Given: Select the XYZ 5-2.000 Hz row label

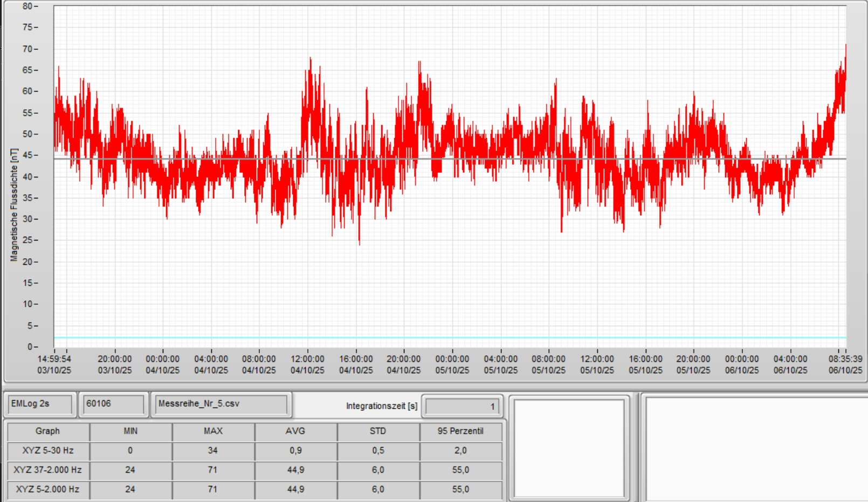Looking at the screenshot, I should click(48, 490).
